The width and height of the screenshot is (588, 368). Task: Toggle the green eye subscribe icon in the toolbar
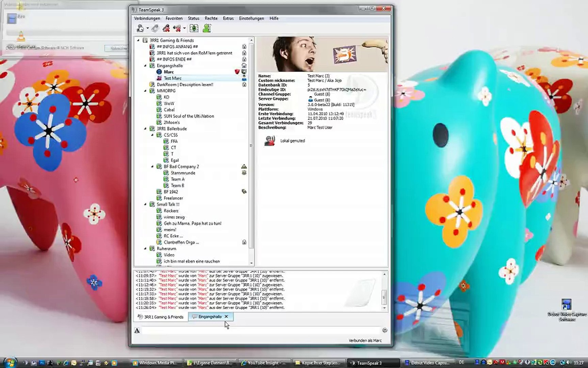click(x=194, y=28)
